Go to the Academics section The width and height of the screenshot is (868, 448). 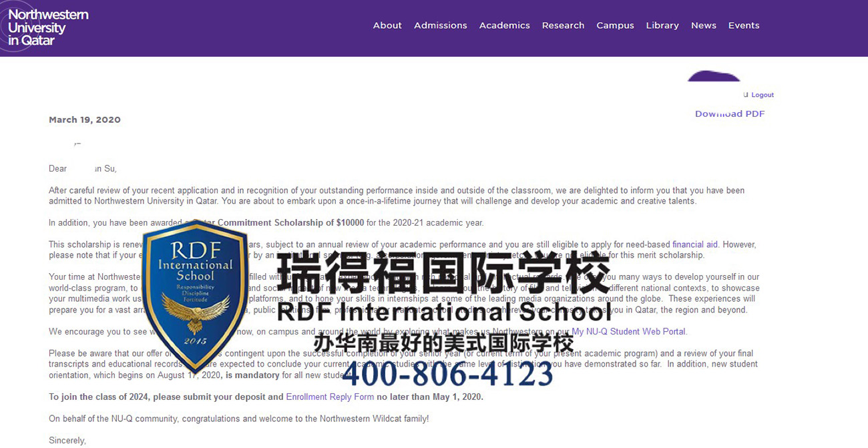pyautogui.click(x=505, y=25)
